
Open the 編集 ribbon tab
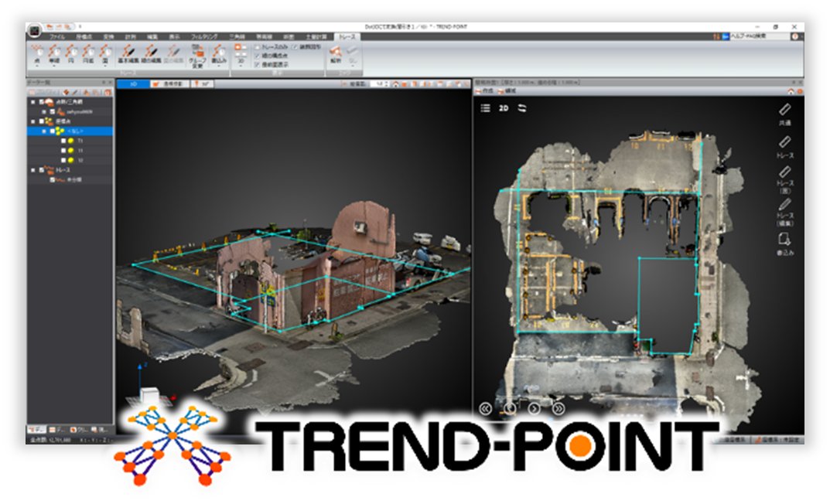(152, 36)
